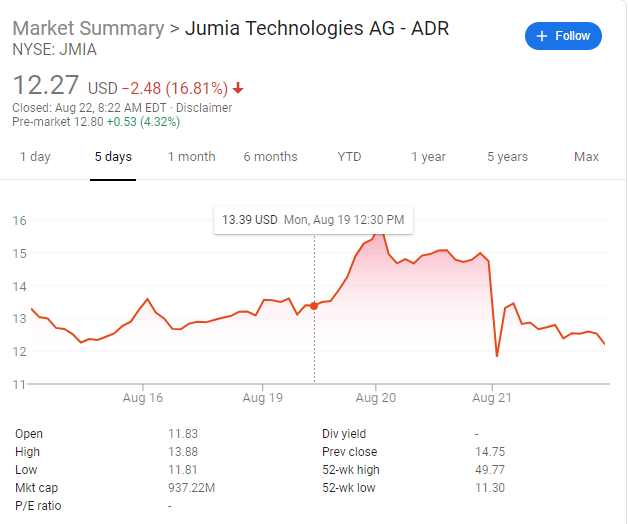Click the Aug 16 date on chart axis
Viewport: 628px width, 524px height.
[x=143, y=398]
